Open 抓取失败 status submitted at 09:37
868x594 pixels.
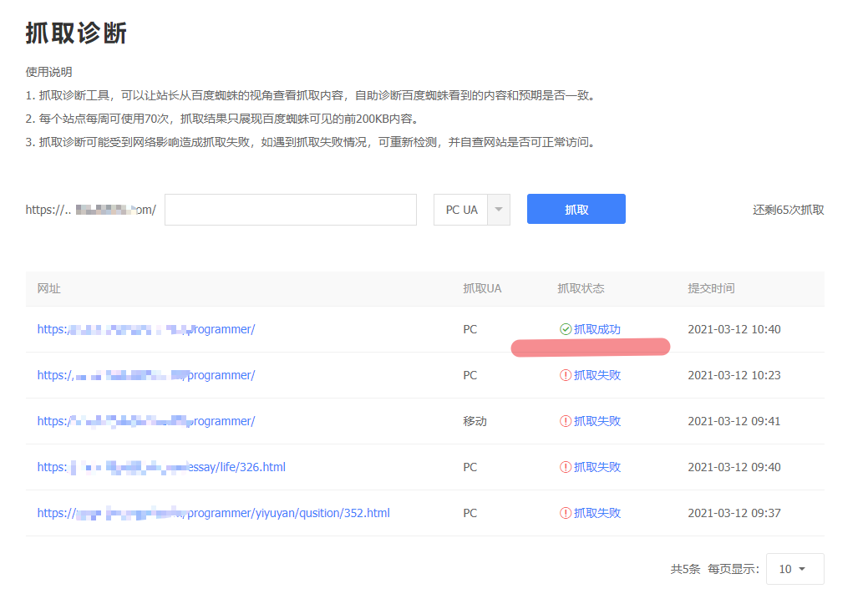point(597,513)
